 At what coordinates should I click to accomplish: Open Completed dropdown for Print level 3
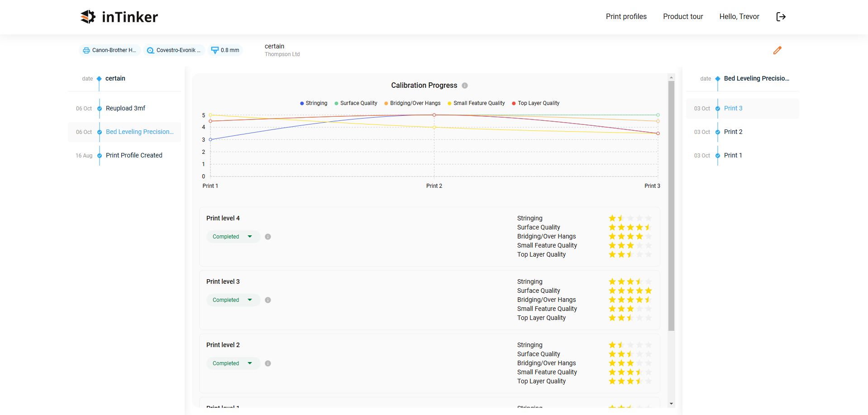coord(233,300)
